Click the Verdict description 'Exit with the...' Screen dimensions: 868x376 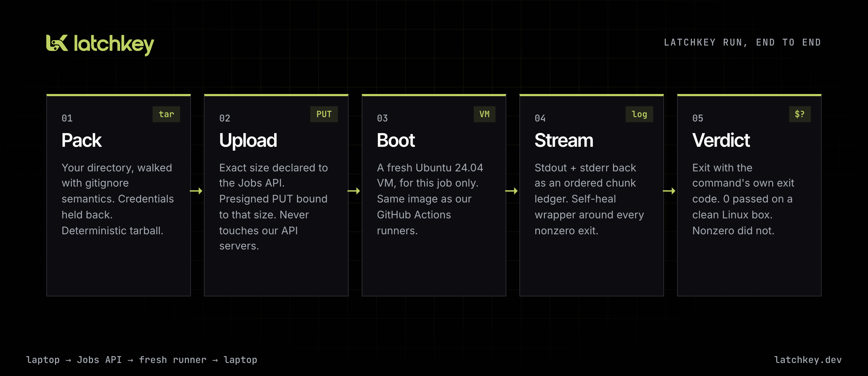pyautogui.click(x=743, y=199)
